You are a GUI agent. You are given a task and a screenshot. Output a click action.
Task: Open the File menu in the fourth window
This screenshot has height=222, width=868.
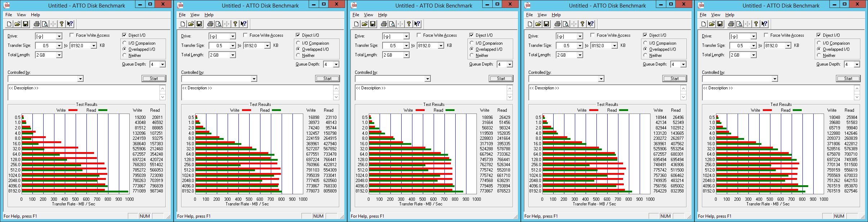coord(529,15)
